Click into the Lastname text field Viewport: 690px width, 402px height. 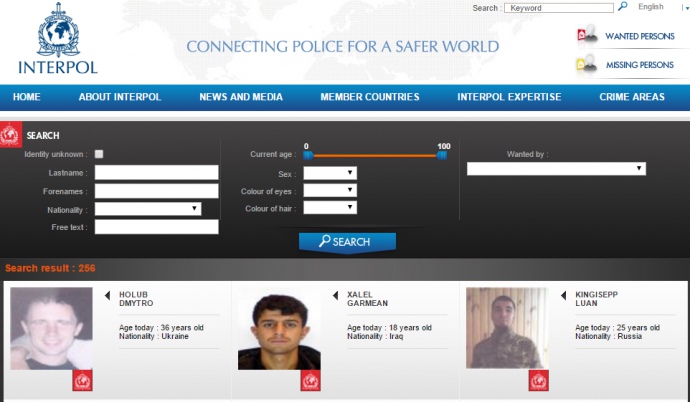[156, 173]
